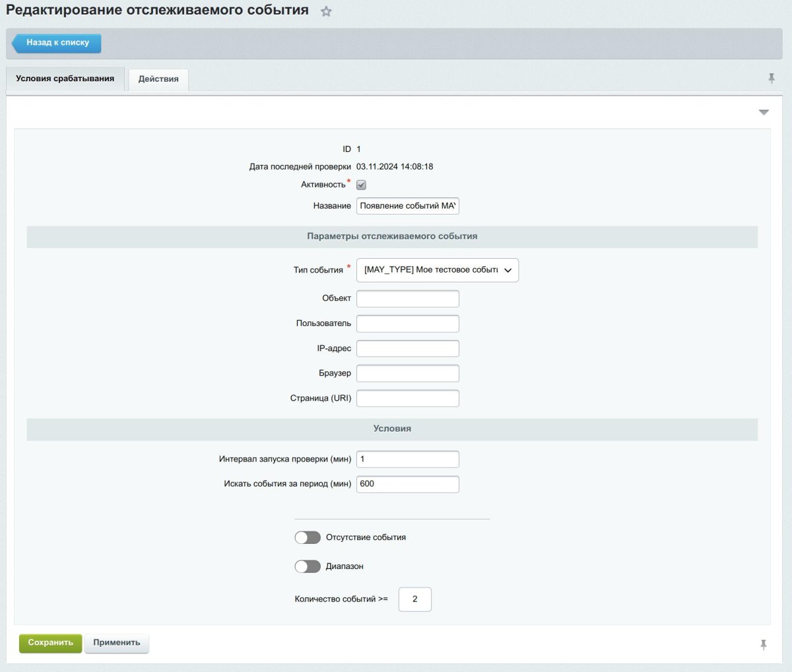The width and height of the screenshot is (792, 672).
Task: Collapse the form using the arrow triangle
Action: point(763,112)
